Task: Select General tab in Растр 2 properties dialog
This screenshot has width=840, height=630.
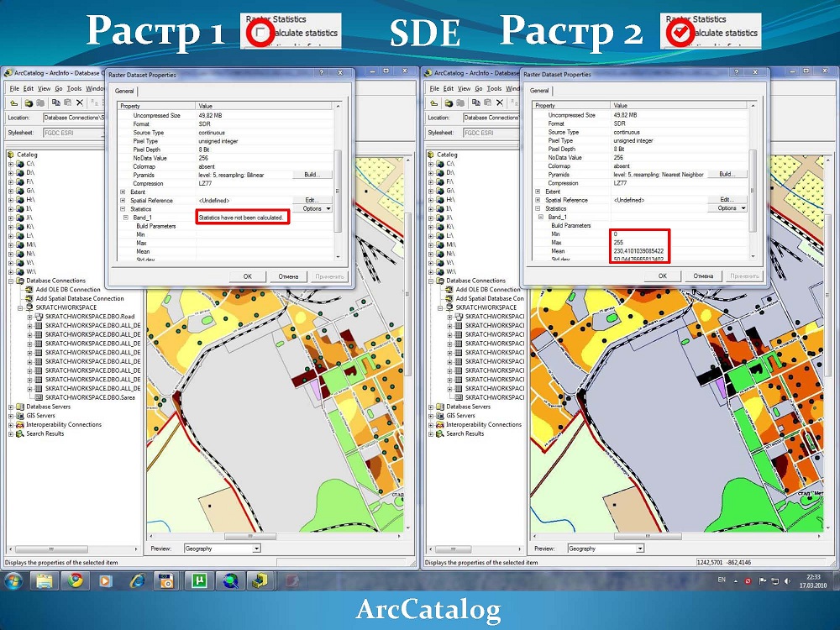Action: click(x=539, y=91)
